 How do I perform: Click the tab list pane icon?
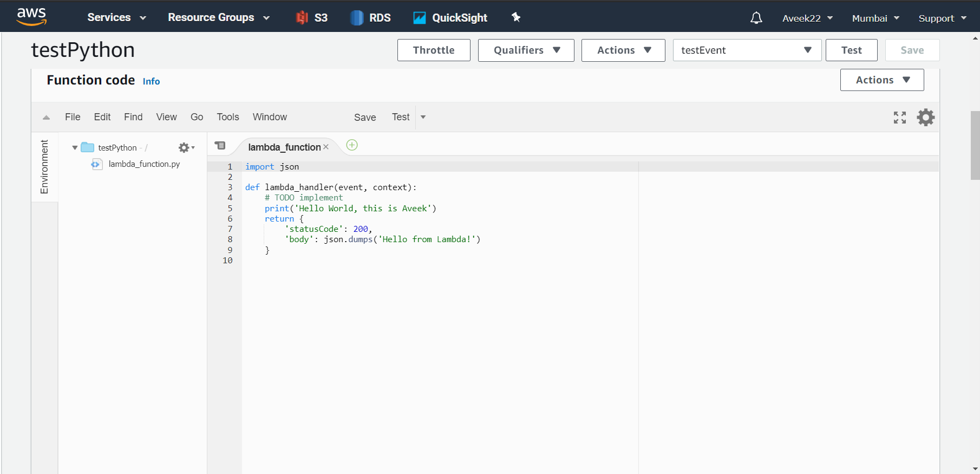click(220, 146)
